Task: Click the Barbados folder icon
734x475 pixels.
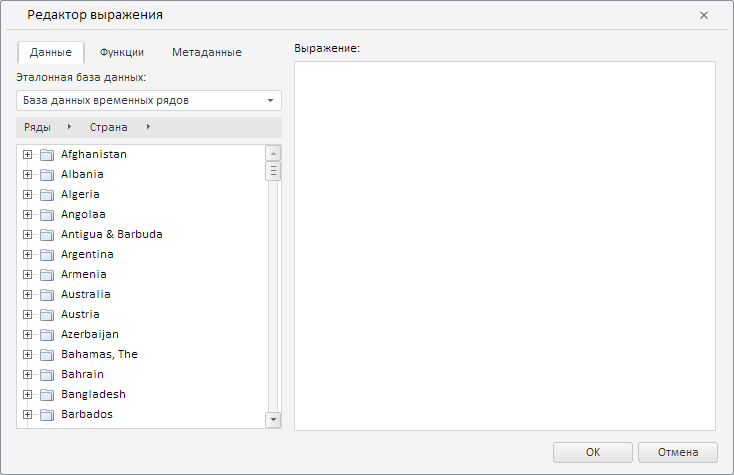Action: point(46,415)
